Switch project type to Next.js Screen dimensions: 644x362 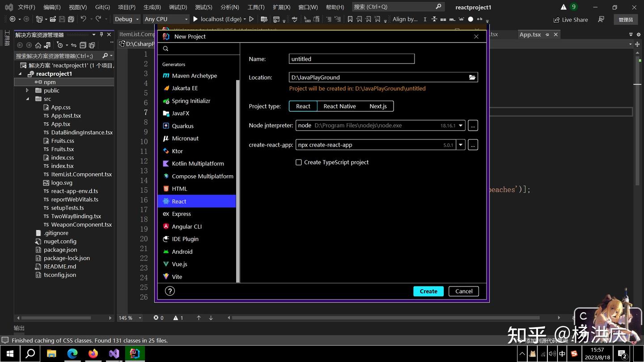tap(378, 106)
